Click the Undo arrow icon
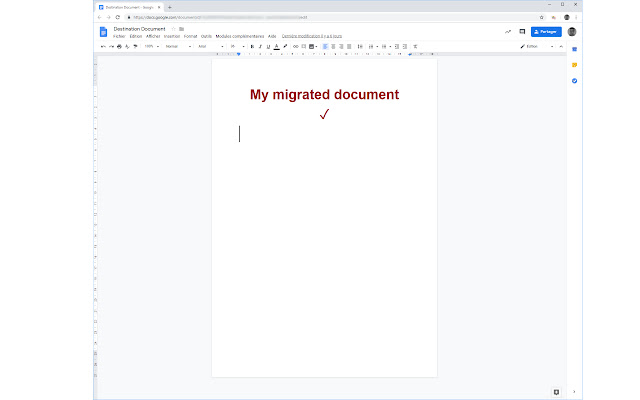Image resolution: width=640 pixels, height=400 pixels. (x=103, y=46)
